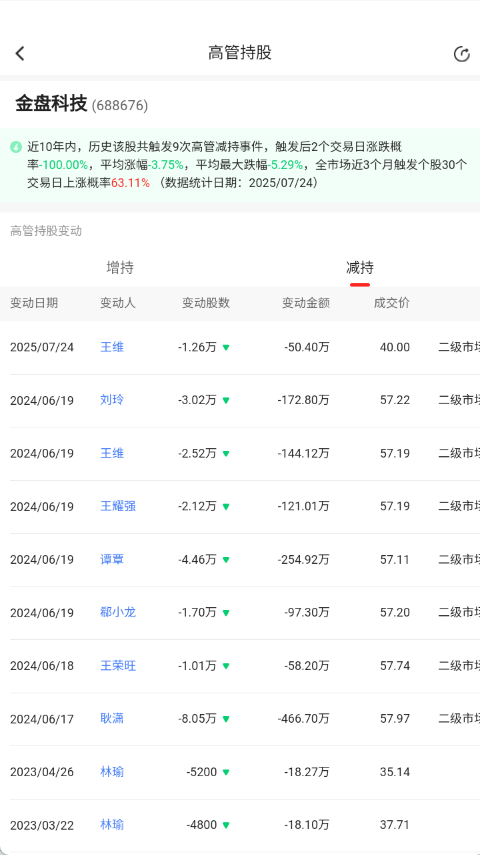Click the transaction price 57.20
This screenshot has width=480, height=855.
click(395, 613)
